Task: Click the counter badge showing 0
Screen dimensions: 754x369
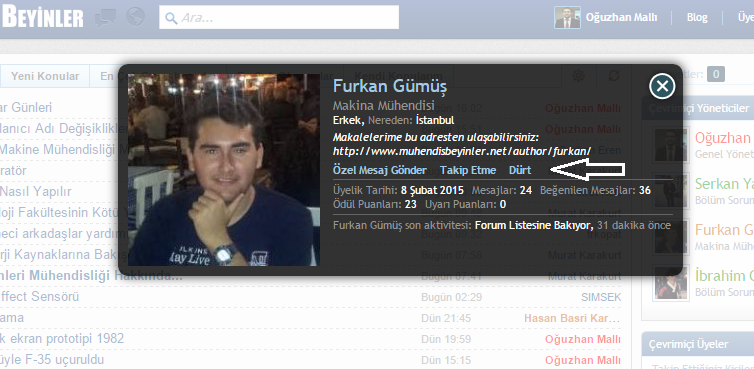Action: (x=716, y=75)
